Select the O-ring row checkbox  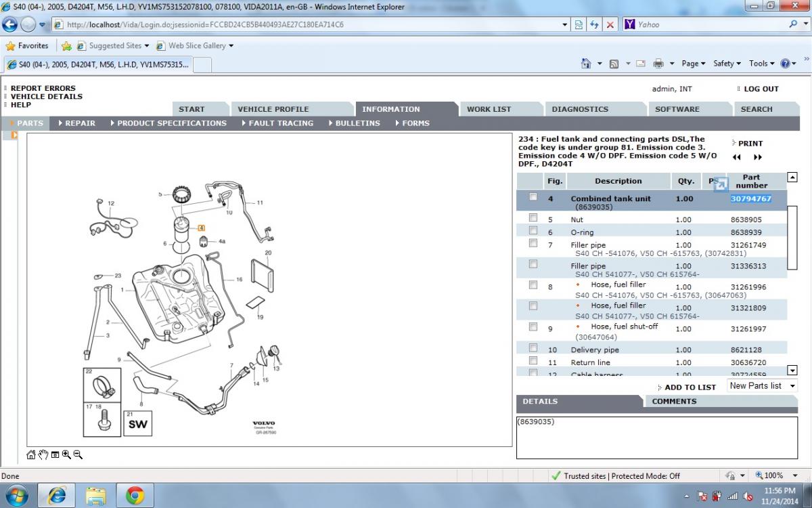click(533, 230)
